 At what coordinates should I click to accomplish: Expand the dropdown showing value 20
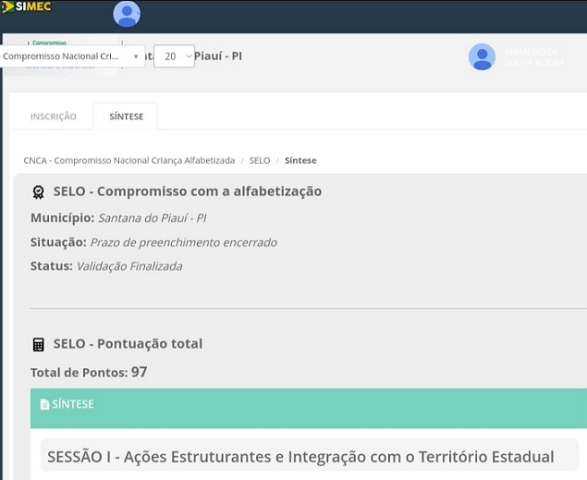(x=174, y=56)
